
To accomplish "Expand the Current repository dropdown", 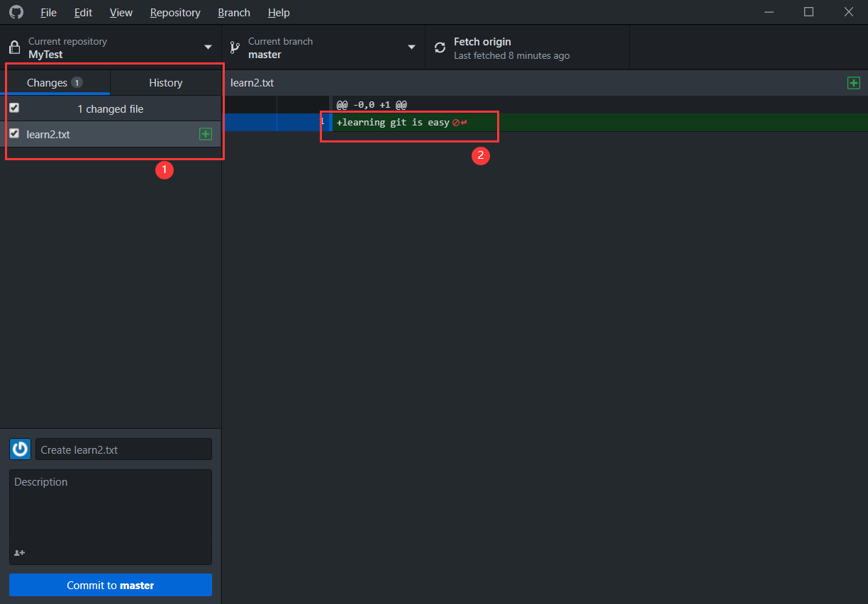I will coord(208,47).
